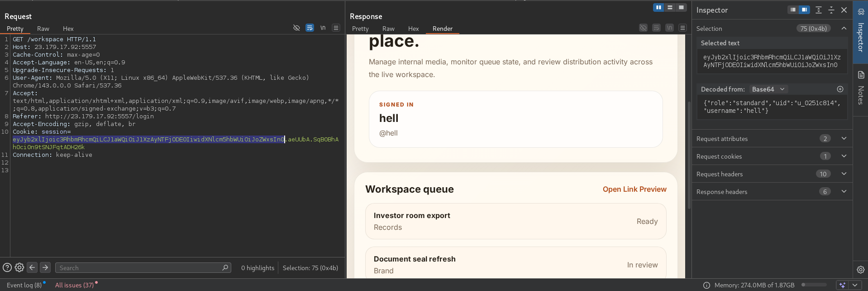Open the Base64 decode type dropdown

[x=768, y=89]
